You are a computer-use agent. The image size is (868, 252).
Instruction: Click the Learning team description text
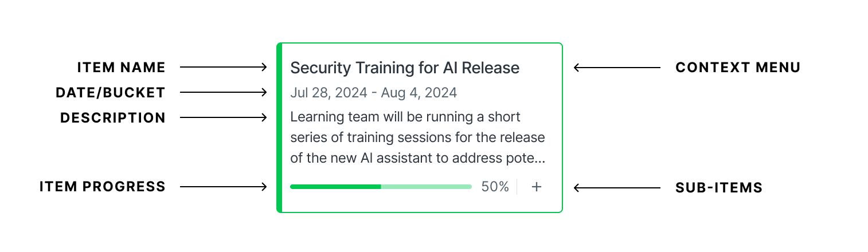417,137
